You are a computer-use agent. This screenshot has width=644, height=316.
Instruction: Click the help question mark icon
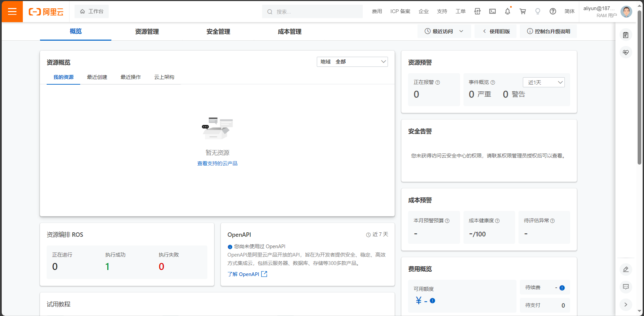tap(553, 11)
